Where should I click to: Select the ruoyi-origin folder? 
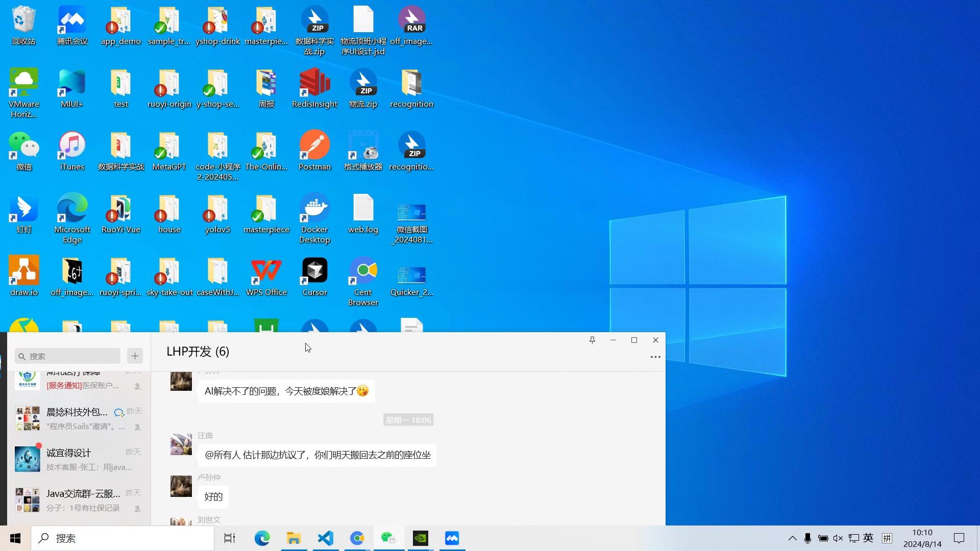coord(169,88)
